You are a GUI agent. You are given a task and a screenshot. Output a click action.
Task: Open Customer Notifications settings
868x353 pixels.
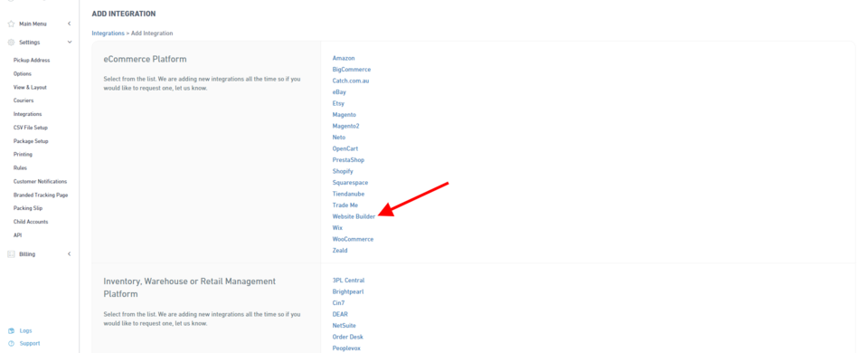40,181
